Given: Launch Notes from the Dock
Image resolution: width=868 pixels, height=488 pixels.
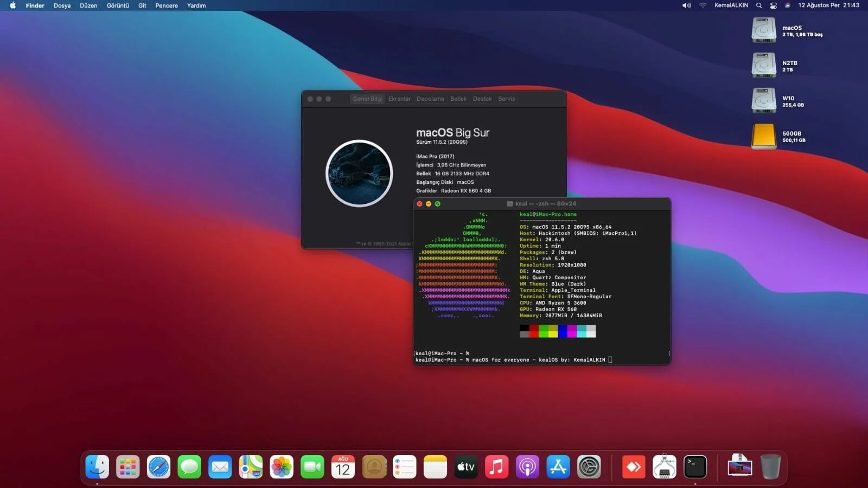Looking at the screenshot, I should click(436, 467).
